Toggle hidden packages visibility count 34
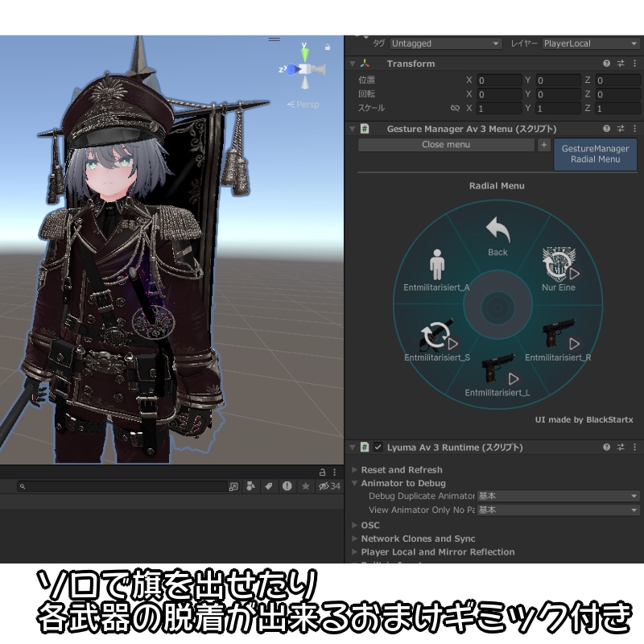 pyautogui.click(x=329, y=486)
